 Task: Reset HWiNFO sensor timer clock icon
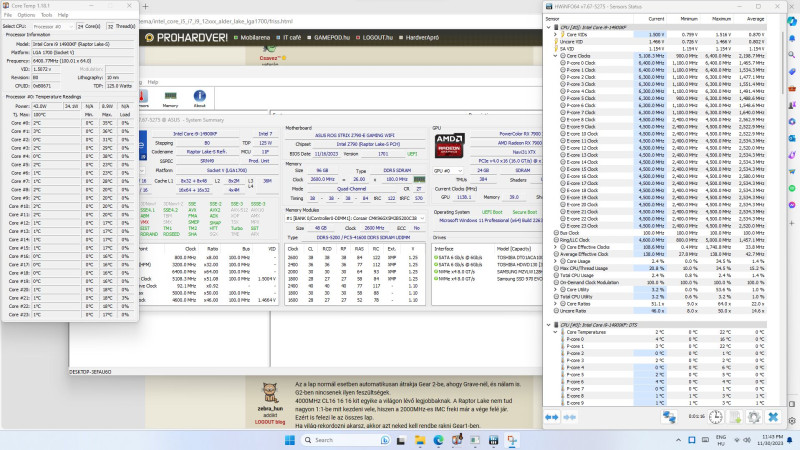tap(716, 417)
